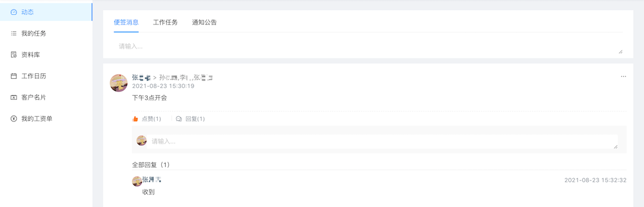Screen dimensions: 644x207
Task: Switch to the 通知公告 tab
Action: pyautogui.click(x=204, y=23)
